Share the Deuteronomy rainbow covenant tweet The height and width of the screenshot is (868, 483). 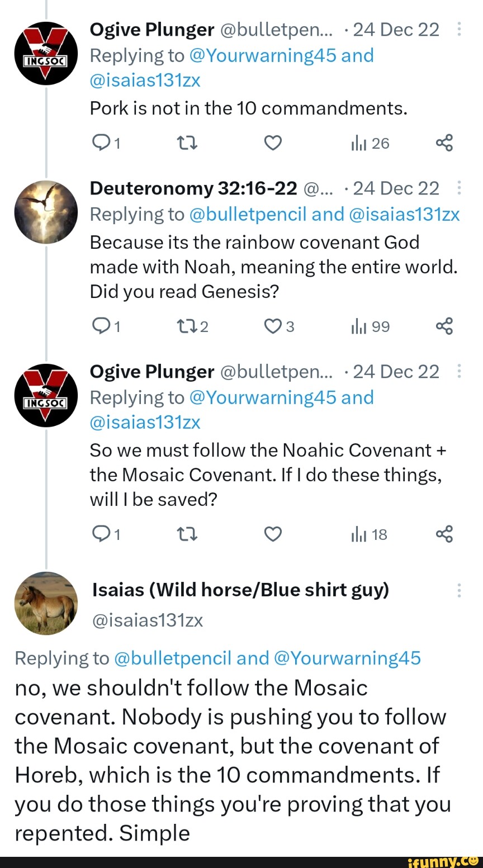coord(444,326)
